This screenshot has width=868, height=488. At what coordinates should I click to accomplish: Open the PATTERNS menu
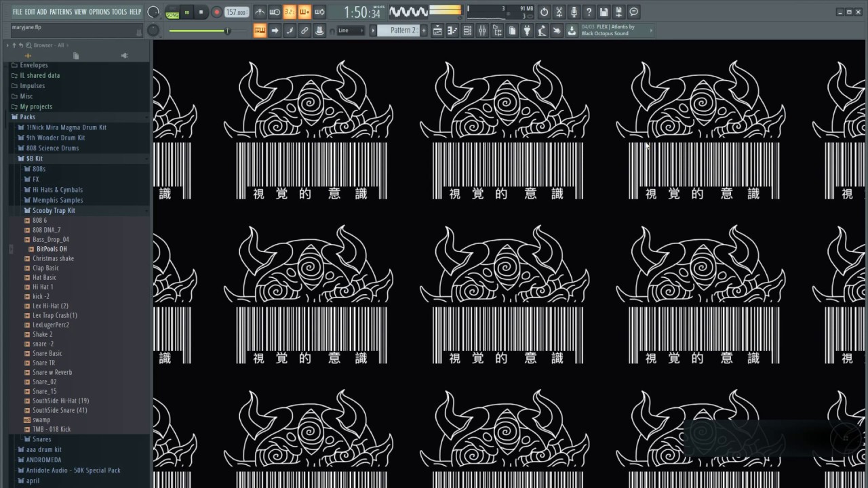point(61,12)
